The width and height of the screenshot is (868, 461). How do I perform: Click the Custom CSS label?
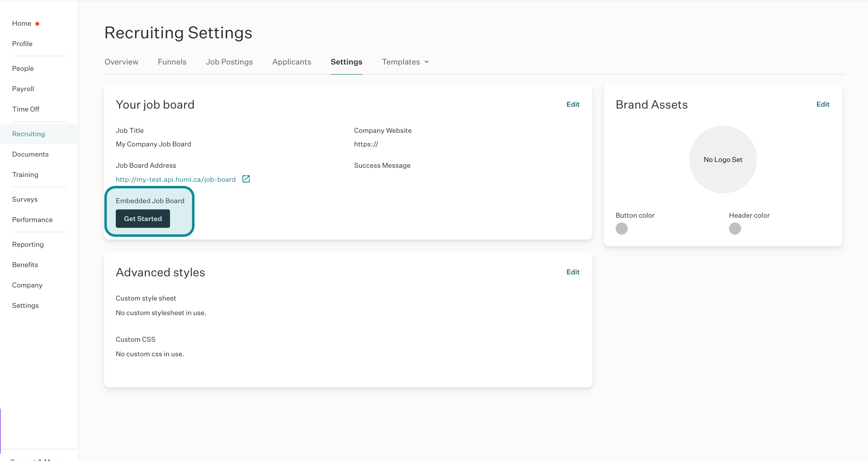click(136, 339)
